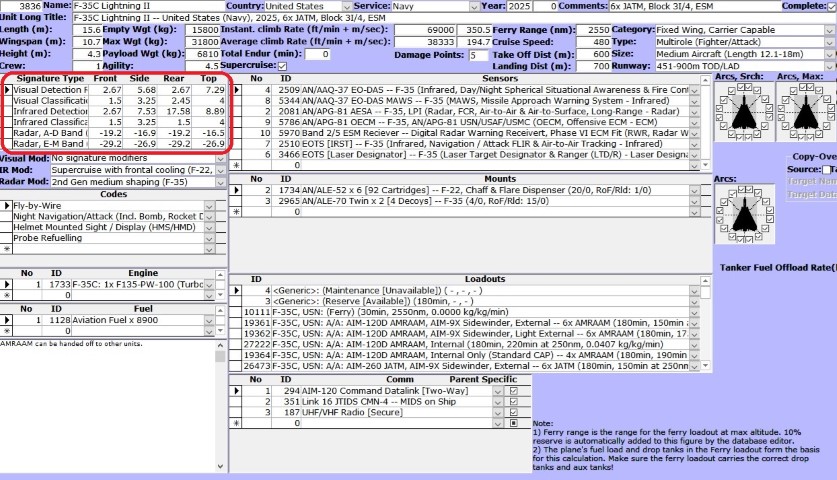Open the IR Mod dropdown
The height and width of the screenshot is (480, 837).
coord(220,170)
